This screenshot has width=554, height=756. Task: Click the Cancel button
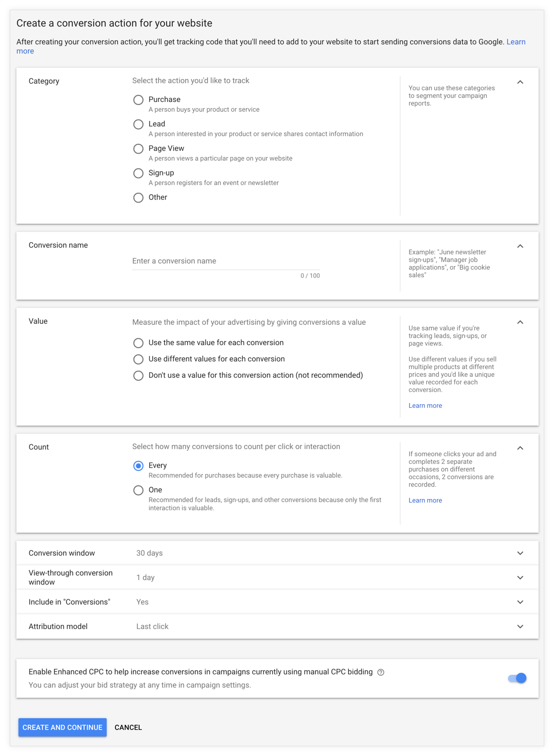pos(128,727)
